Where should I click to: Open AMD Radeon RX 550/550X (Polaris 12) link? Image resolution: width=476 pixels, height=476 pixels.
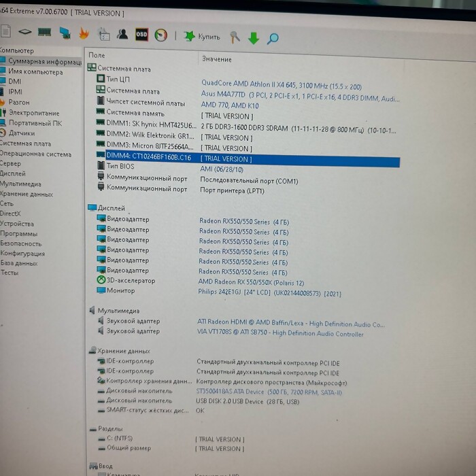click(x=251, y=282)
